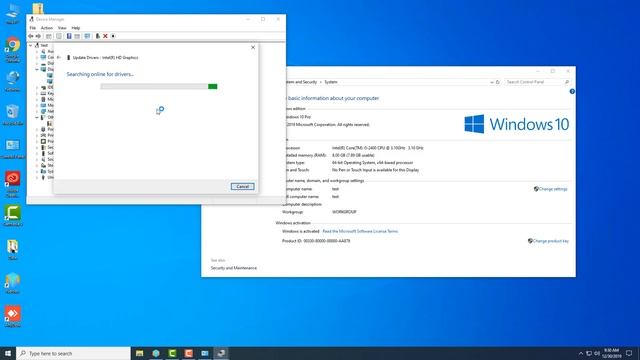Viewport: 640px width, 360px height.
Task: Collapse the Display adapters tree node
Action: 37,69
